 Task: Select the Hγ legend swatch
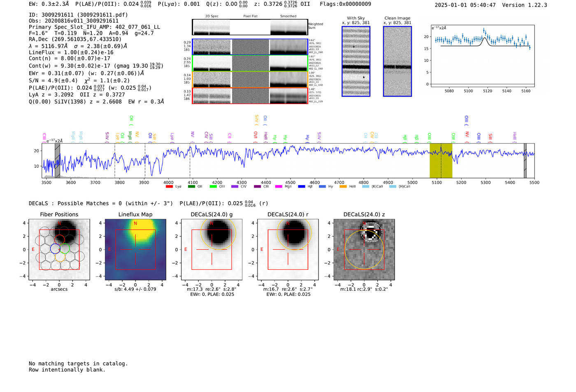coord(322,187)
